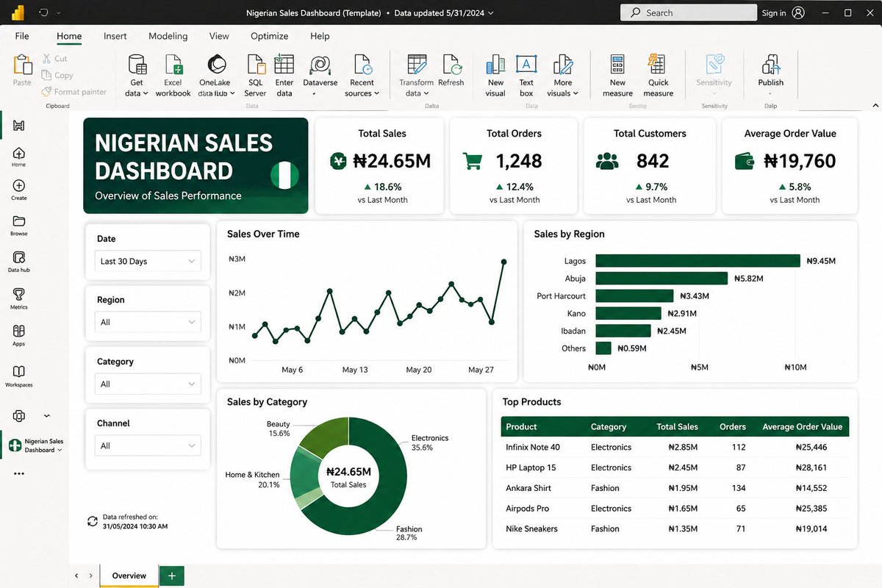Image resolution: width=882 pixels, height=588 pixels.
Task: Open the OneLake data hub icon
Action: [x=217, y=65]
